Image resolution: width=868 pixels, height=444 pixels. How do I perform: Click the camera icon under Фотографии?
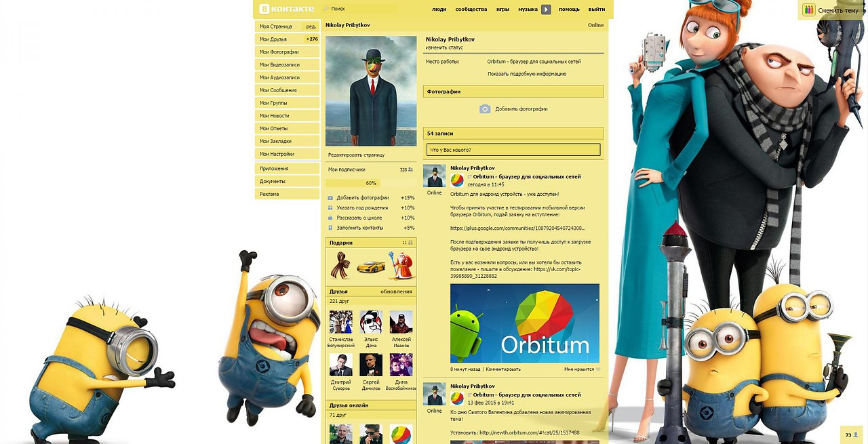point(485,108)
